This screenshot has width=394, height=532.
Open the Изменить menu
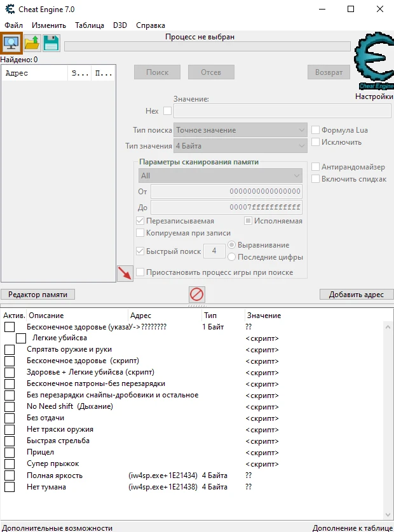click(x=49, y=25)
